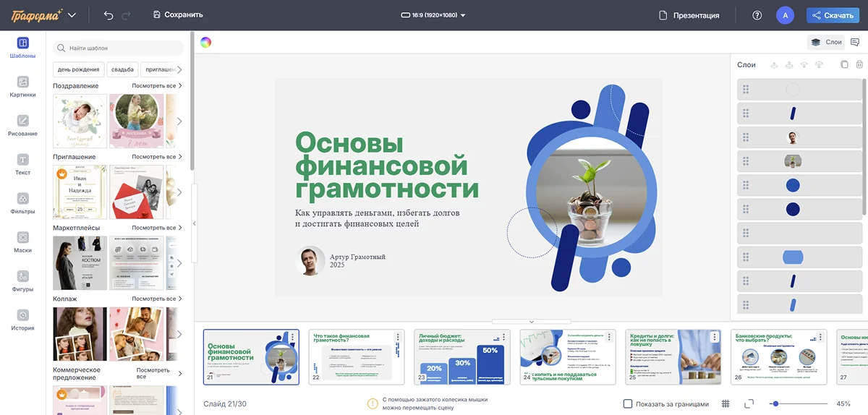Click the Сохранить save button
The image size is (868, 415).
178,15
